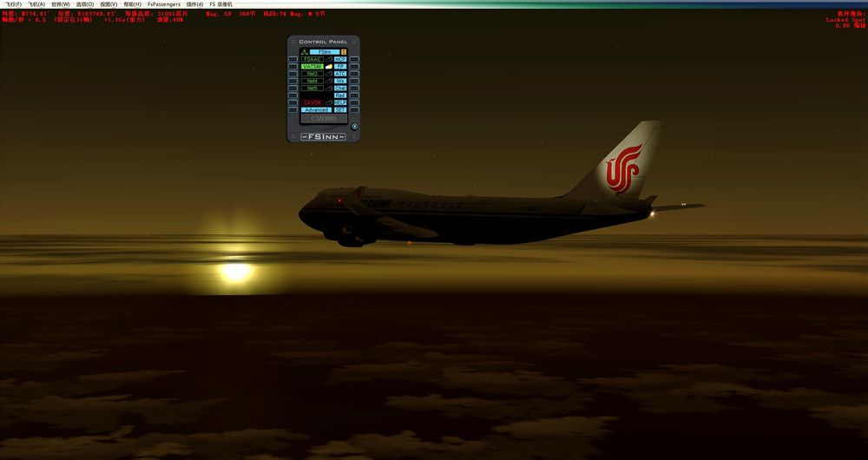Screen dimensions: 868x460
Task: Open the 飞机(A) menu
Action: [x=36, y=3]
